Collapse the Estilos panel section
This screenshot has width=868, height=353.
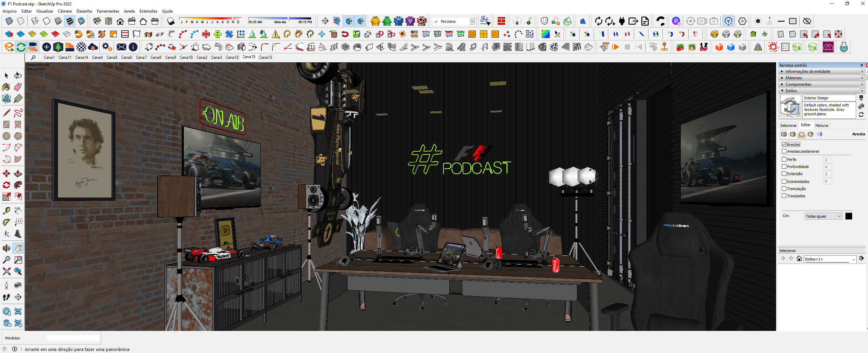point(783,91)
